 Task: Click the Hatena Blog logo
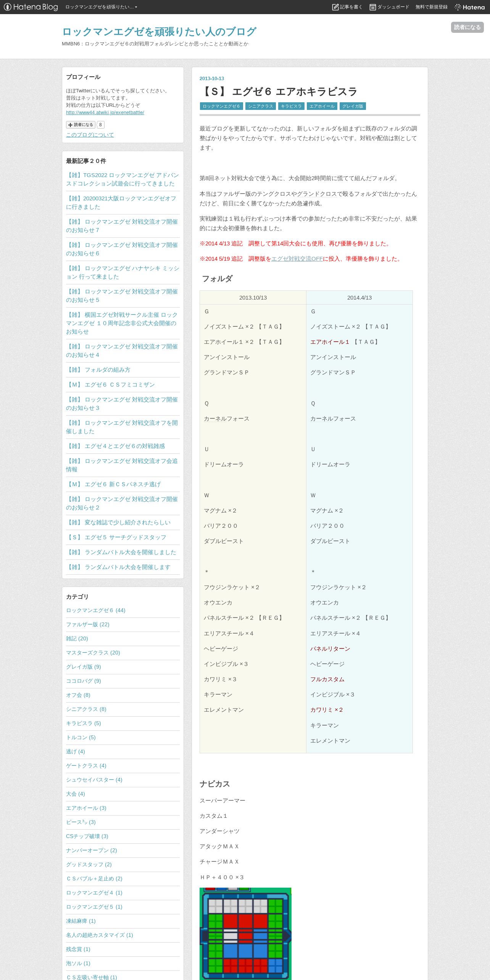click(31, 7)
